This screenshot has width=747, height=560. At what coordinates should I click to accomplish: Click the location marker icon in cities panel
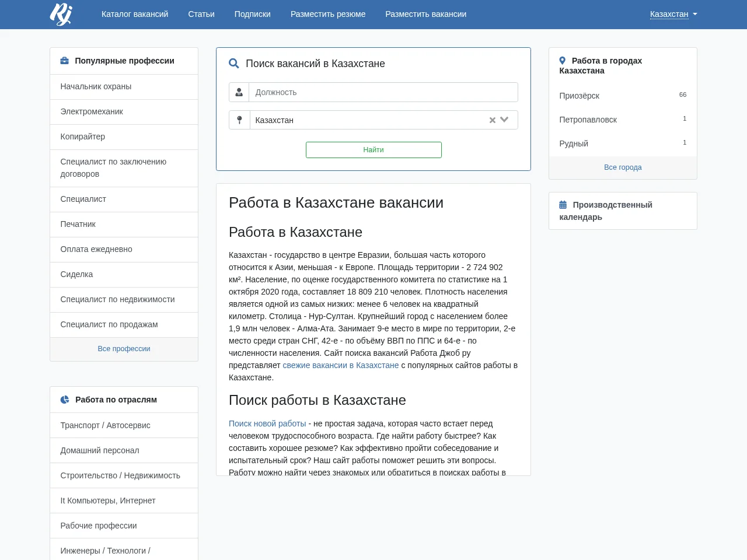[563, 61]
